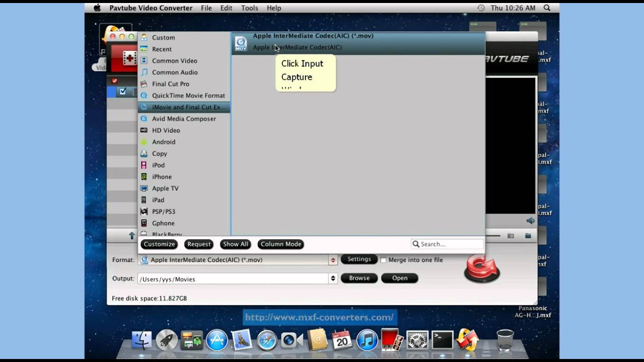
Task: Click the red Add Video toolbar button
Action: pyautogui.click(x=124, y=59)
